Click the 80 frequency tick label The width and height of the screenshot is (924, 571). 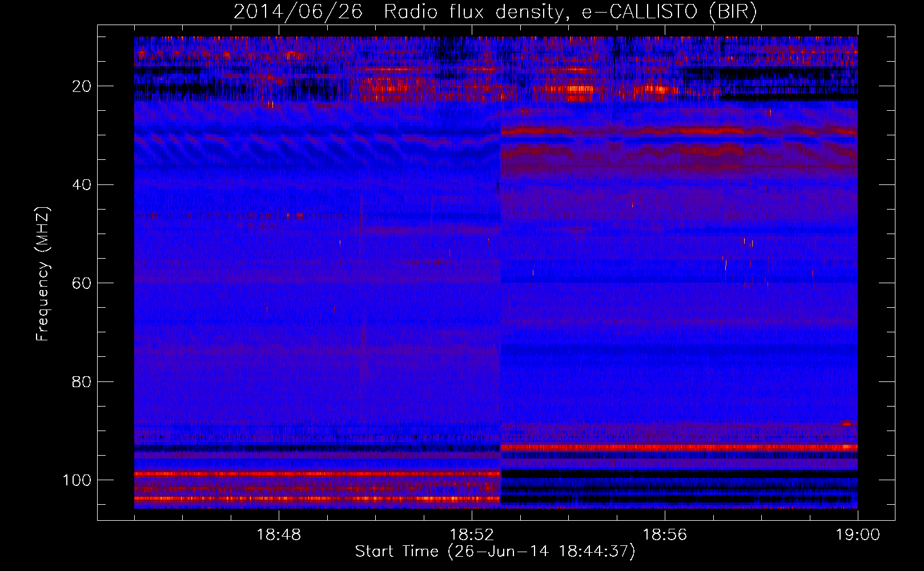[82, 381]
